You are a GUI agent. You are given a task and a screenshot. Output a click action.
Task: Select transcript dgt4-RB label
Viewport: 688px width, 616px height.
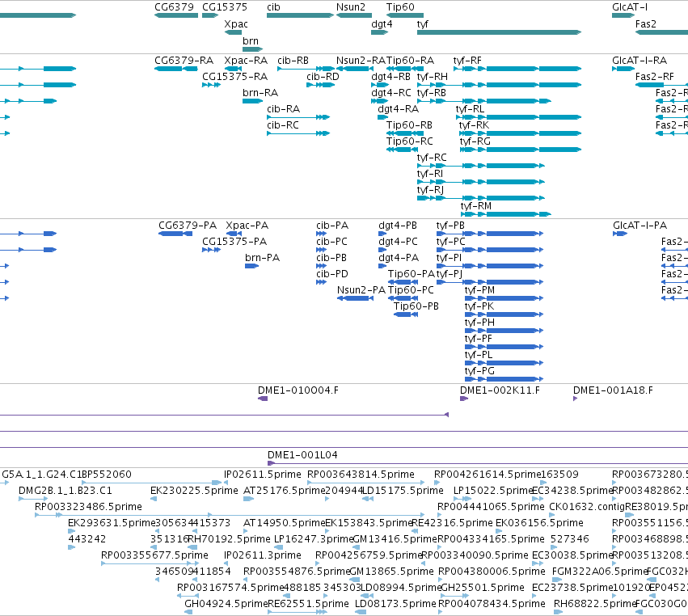pos(391,77)
